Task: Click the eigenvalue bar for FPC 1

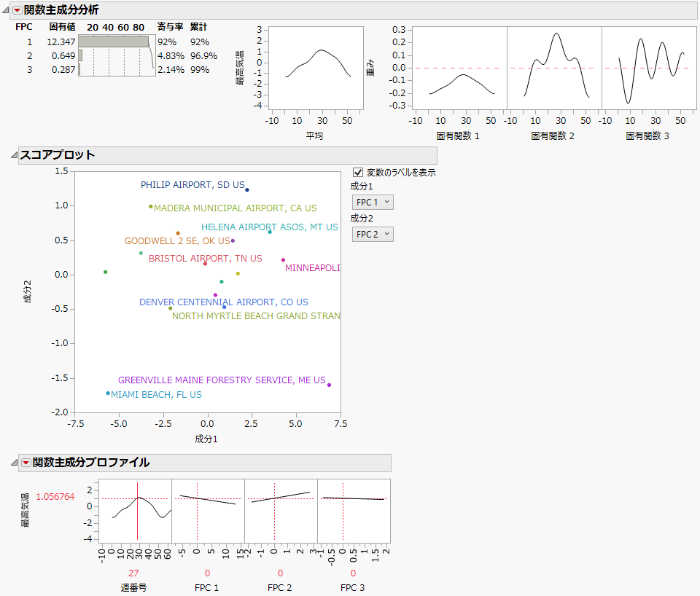Action: point(114,42)
